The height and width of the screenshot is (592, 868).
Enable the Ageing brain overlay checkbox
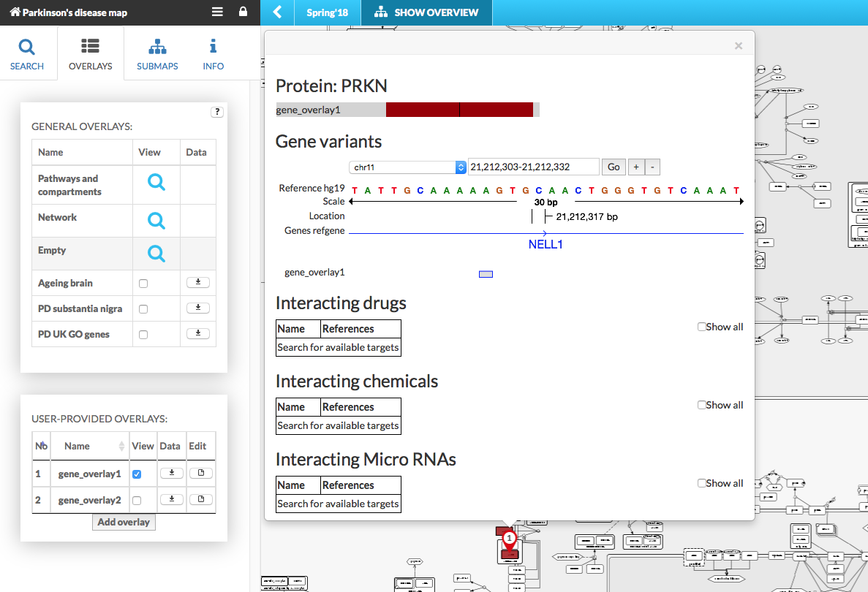pyautogui.click(x=143, y=284)
